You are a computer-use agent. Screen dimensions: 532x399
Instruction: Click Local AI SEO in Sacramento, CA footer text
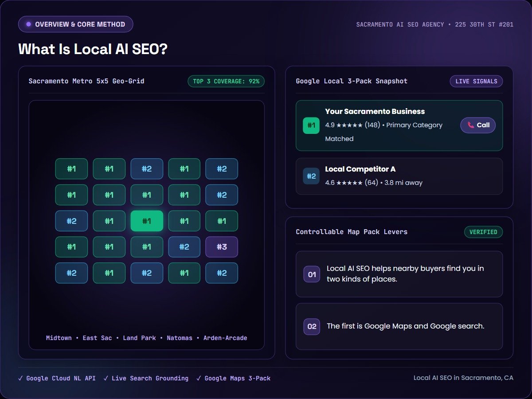463,378
